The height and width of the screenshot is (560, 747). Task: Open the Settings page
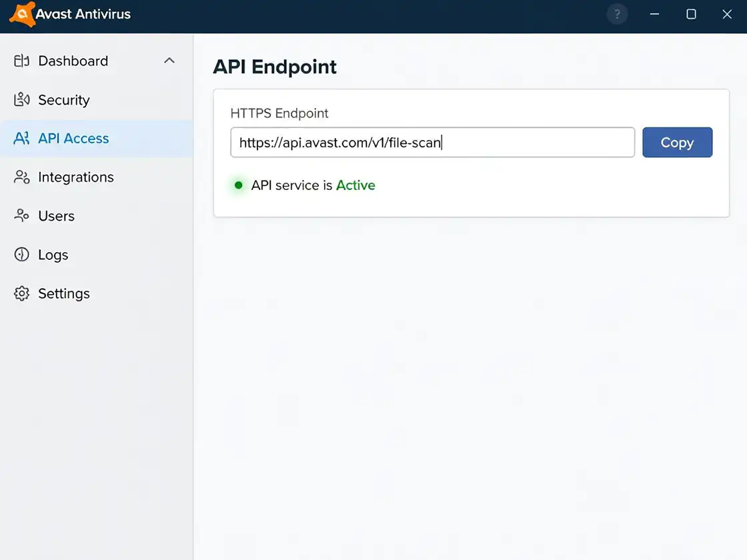pos(97,293)
